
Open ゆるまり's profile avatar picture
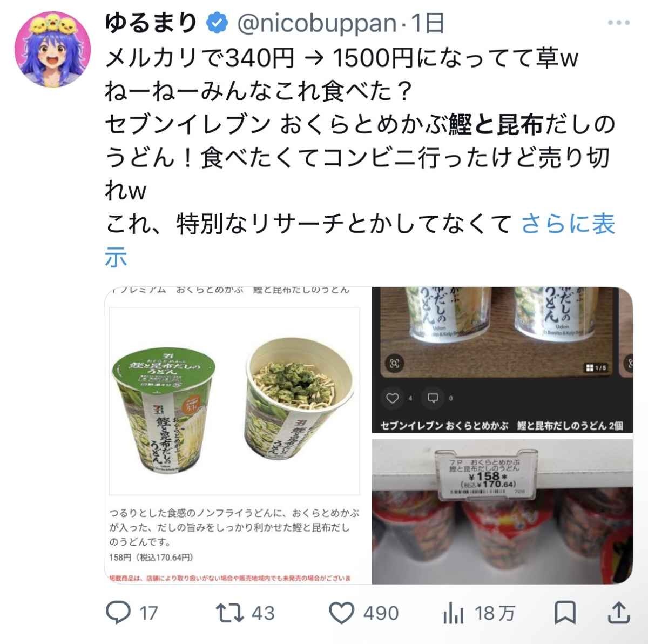pos(52,49)
